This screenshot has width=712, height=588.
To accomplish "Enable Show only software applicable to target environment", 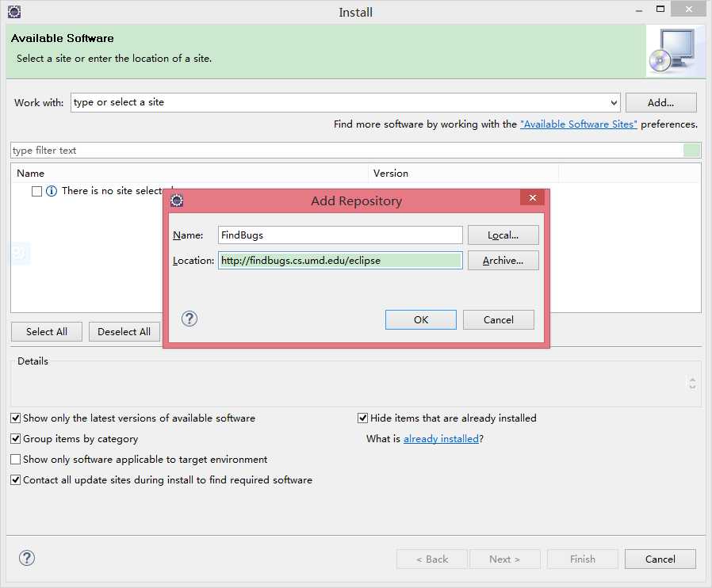I will point(15,459).
